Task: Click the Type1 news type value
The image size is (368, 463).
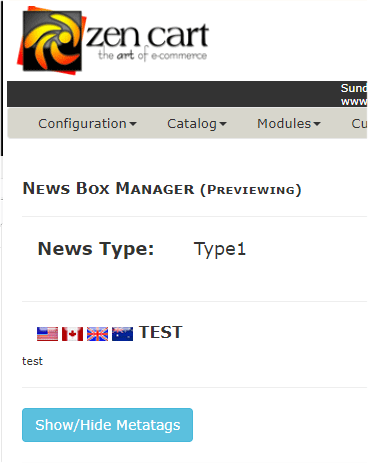Action: 220,249
